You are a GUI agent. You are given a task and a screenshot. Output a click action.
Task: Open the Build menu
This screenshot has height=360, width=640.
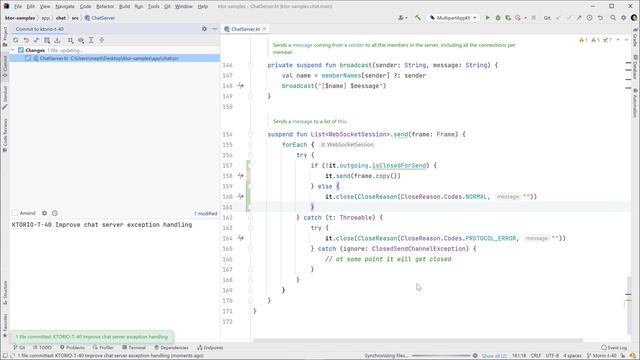coord(124,7)
